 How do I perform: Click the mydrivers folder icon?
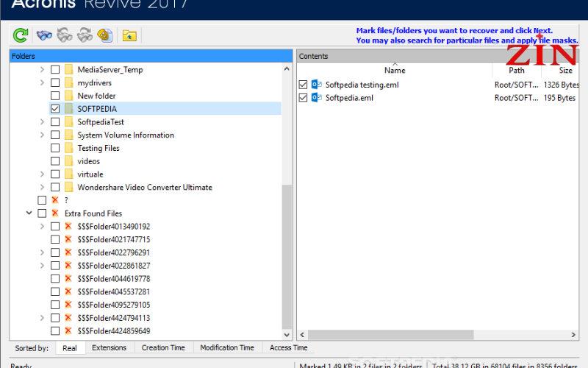(68, 82)
